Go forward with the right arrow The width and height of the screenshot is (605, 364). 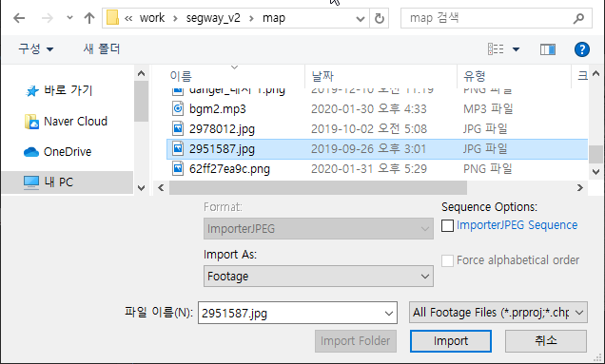coord(47,18)
